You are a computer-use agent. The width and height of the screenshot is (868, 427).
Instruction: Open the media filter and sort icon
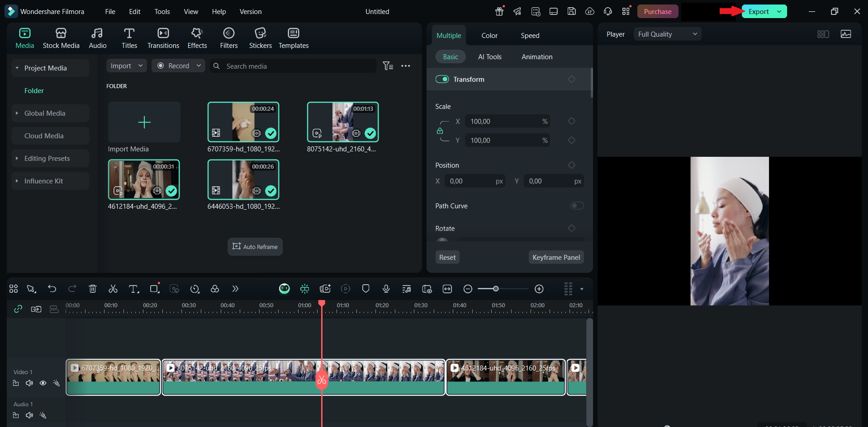388,66
